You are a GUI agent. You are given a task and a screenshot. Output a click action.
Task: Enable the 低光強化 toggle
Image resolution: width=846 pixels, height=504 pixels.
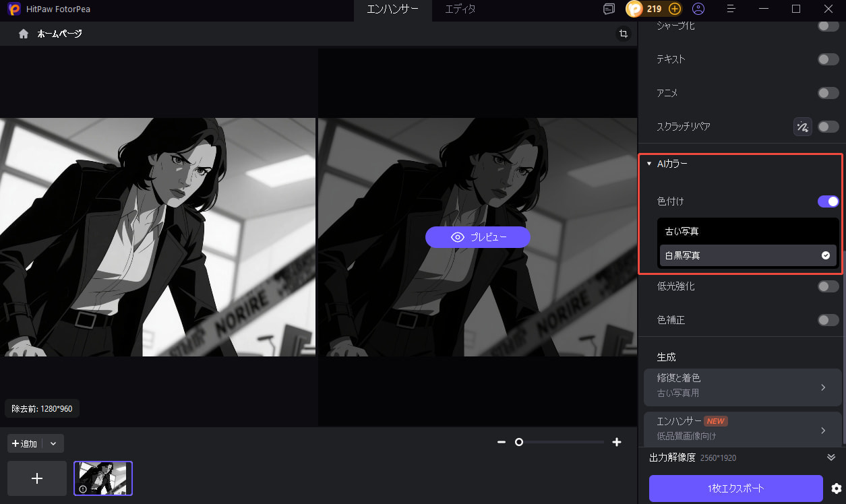tap(828, 286)
